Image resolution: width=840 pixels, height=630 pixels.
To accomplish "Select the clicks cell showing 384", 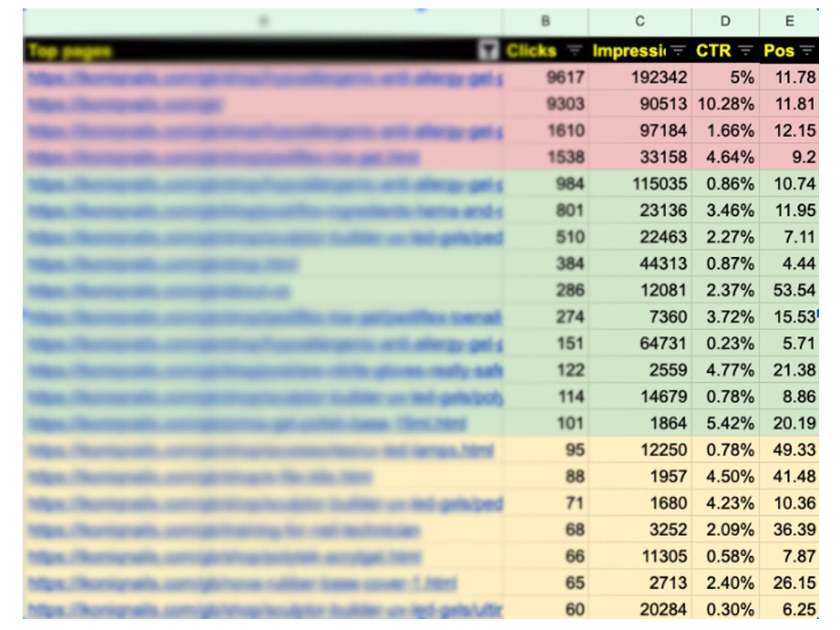I will coord(545,264).
